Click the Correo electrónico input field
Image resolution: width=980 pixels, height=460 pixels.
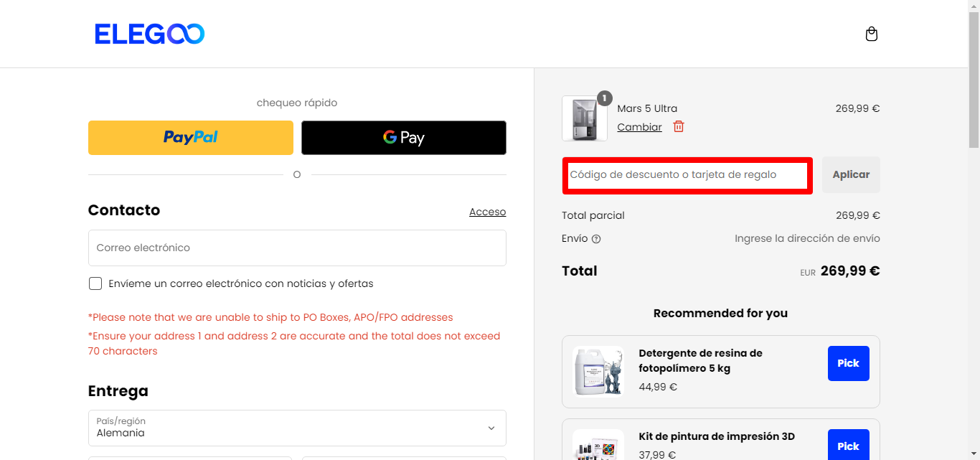pos(297,248)
